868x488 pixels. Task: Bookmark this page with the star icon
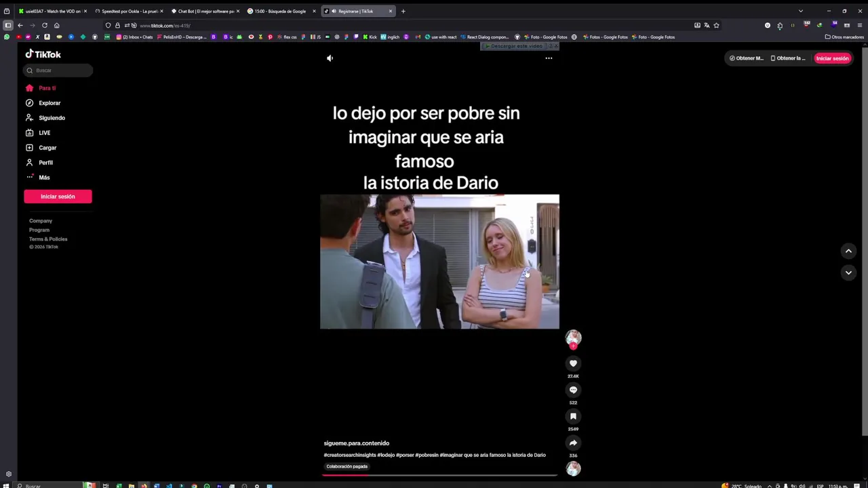point(716,26)
